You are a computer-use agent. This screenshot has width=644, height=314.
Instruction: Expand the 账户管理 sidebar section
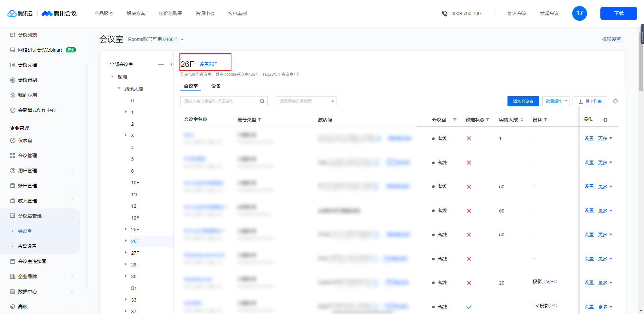click(x=72, y=186)
